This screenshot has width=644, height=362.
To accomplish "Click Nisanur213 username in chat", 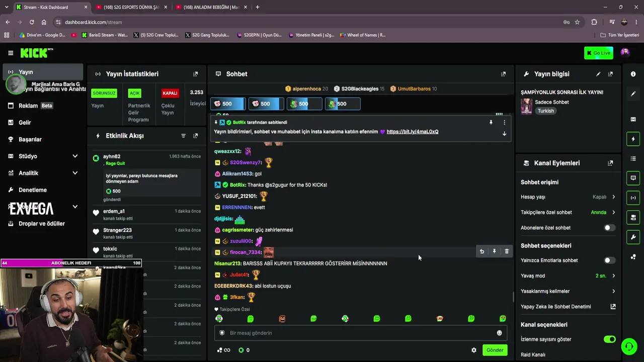I will coord(227,263).
